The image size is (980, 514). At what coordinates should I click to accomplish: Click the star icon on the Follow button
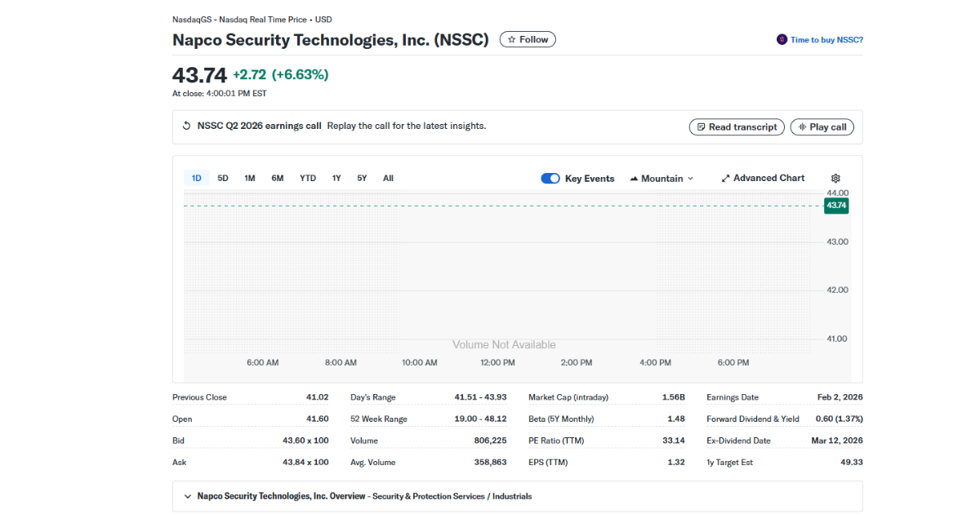click(x=513, y=38)
